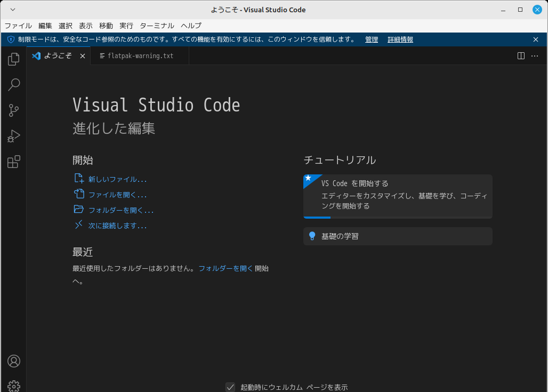Click the shield icon in restricted mode banner

(x=11, y=39)
